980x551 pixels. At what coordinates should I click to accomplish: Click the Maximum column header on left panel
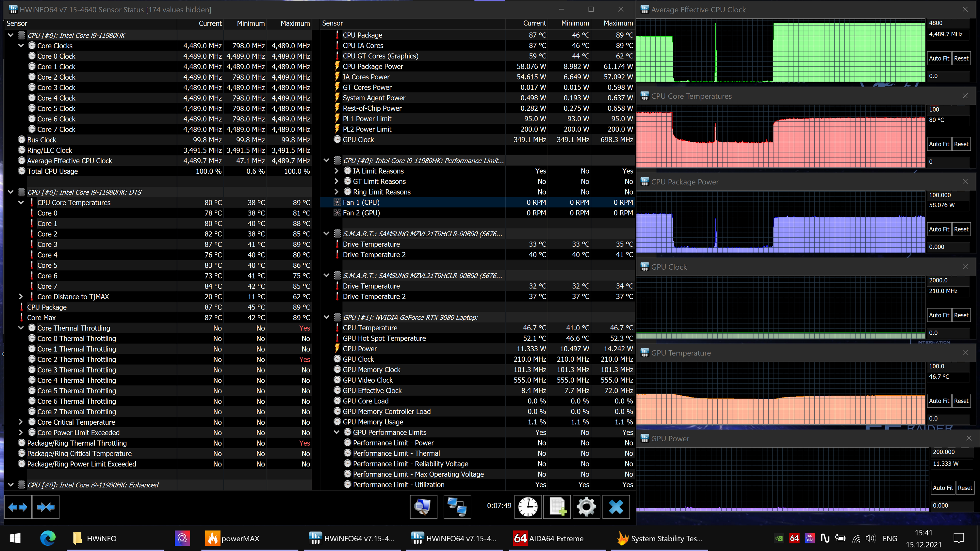(x=295, y=23)
